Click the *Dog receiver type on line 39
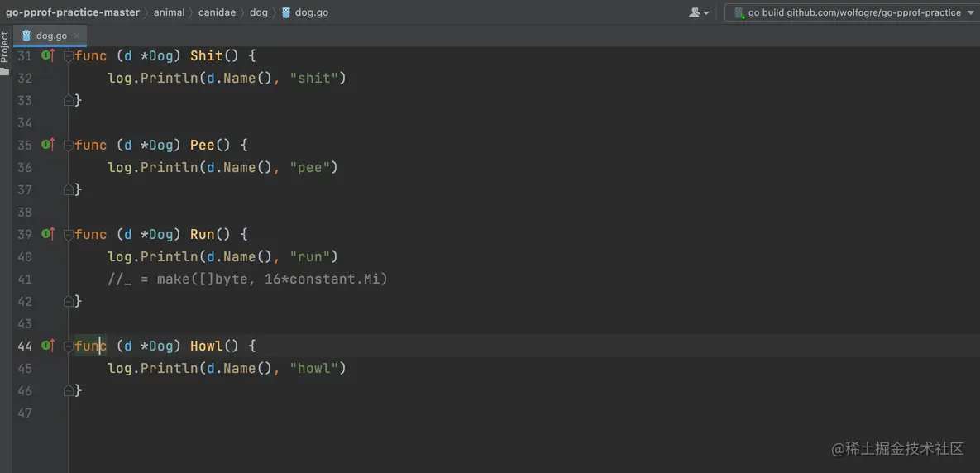980x473 pixels. click(x=157, y=235)
